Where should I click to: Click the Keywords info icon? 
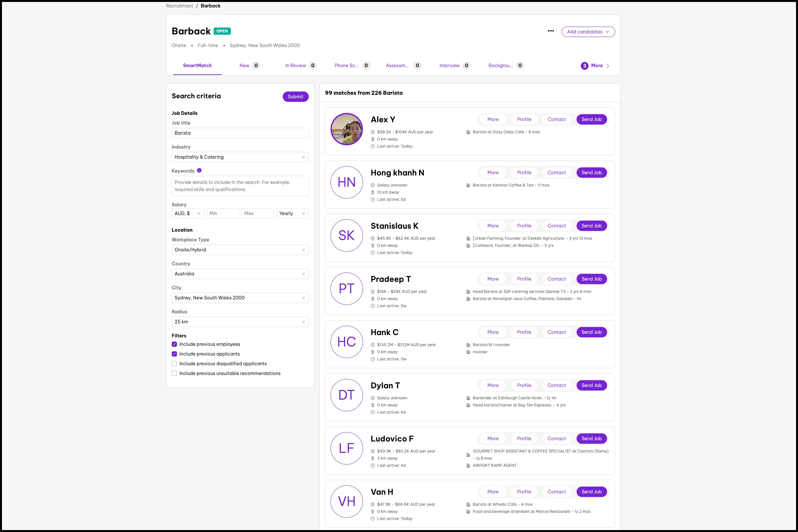point(199,171)
